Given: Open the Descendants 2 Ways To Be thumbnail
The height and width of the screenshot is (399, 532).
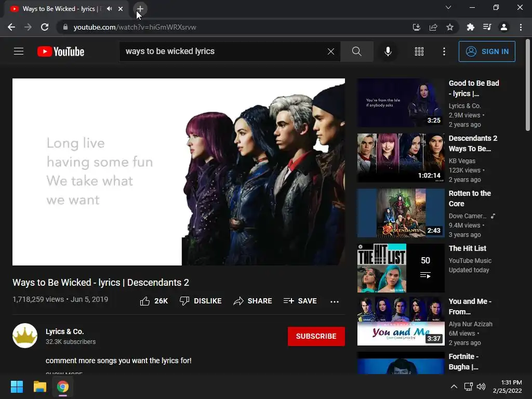Looking at the screenshot, I should click(401, 158).
